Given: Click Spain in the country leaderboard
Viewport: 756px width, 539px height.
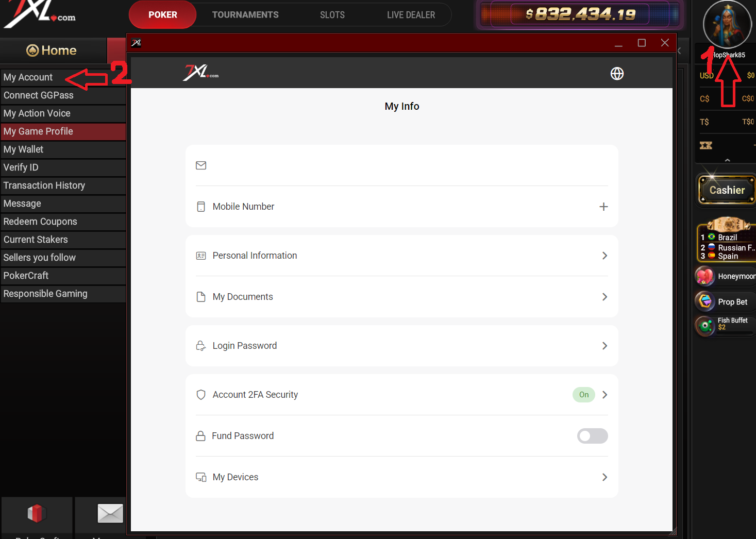Looking at the screenshot, I should click(x=727, y=256).
